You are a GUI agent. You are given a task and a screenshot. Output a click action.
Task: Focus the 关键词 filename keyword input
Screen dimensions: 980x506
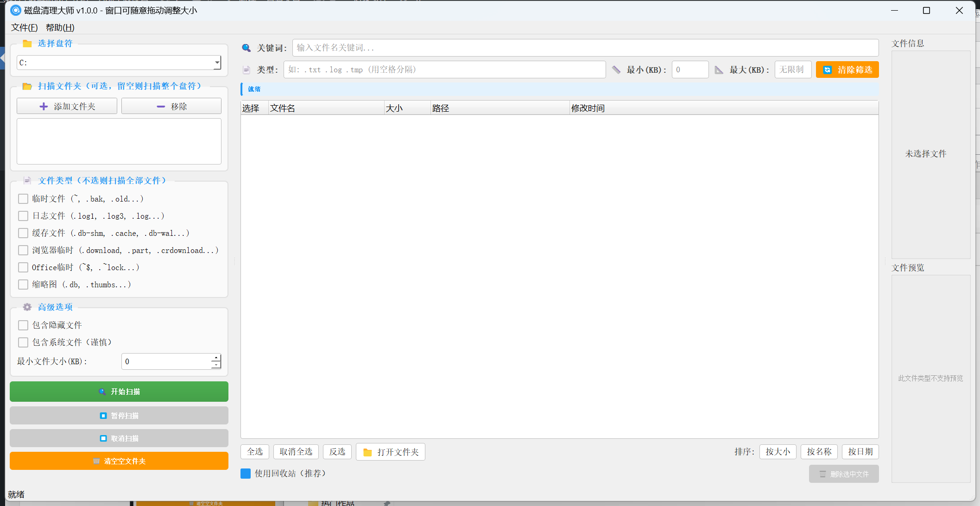pos(585,48)
